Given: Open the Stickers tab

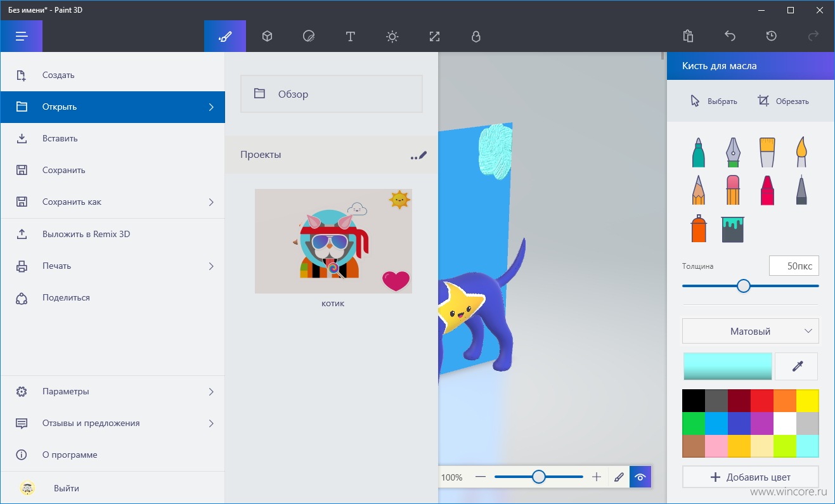Looking at the screenshot, I should [309, 36].
